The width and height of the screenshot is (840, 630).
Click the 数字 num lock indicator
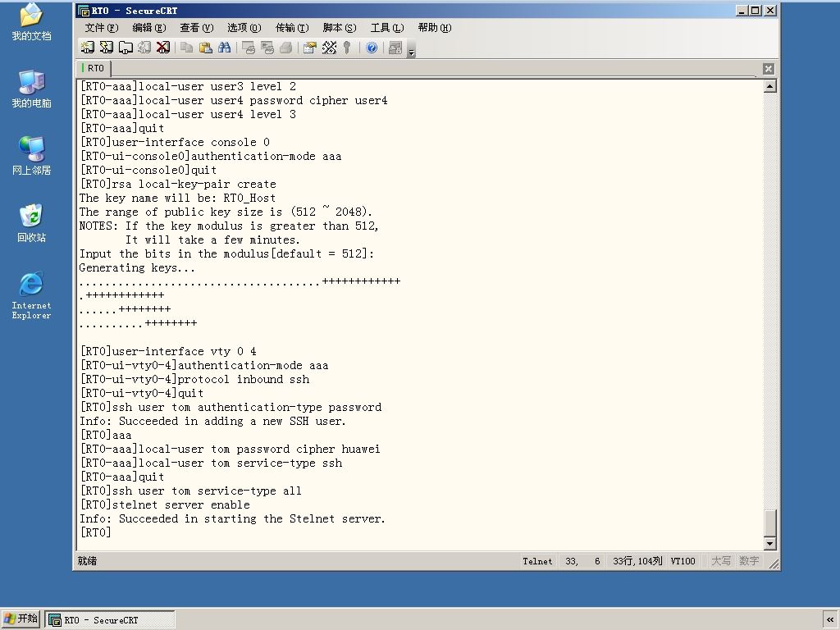pos(748,561)
